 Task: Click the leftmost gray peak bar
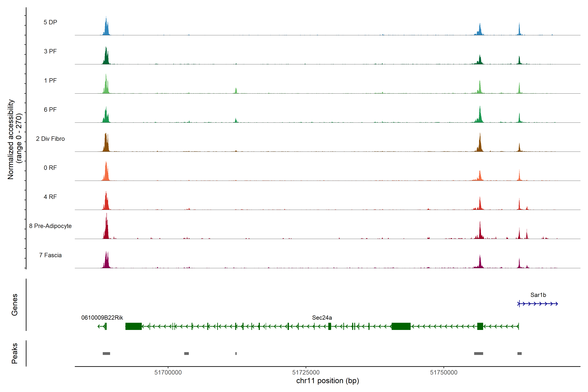(106, 353)
